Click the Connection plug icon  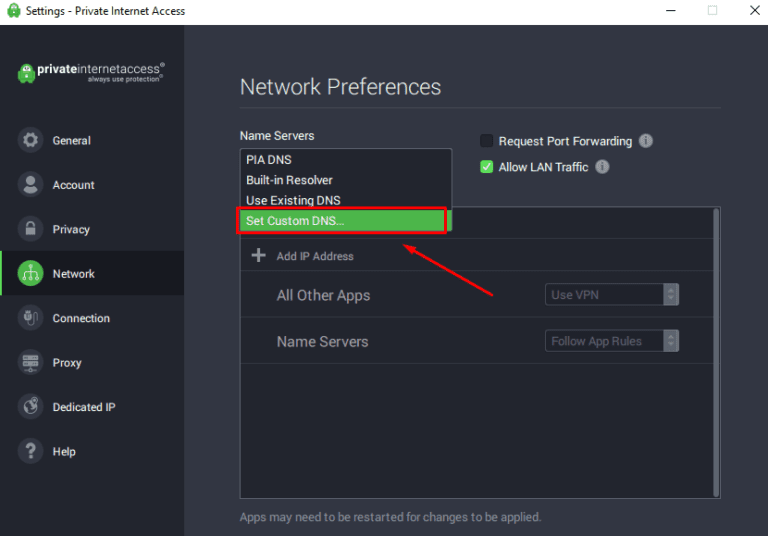pyautogui.click(x=31, y=318)
